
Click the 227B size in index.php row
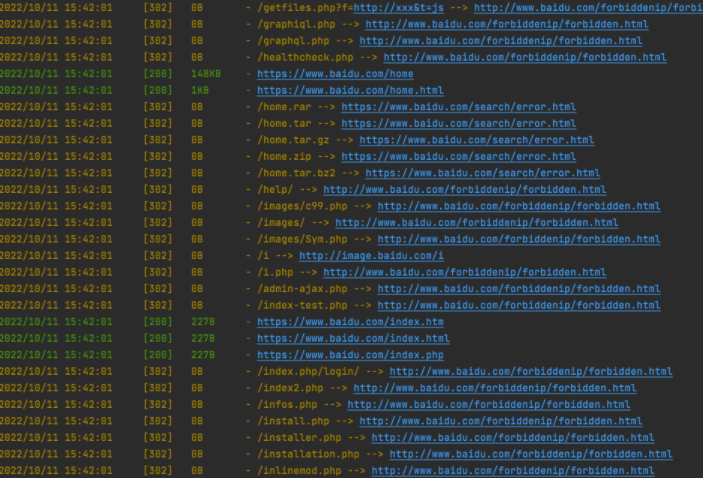[x=203, y=355]
